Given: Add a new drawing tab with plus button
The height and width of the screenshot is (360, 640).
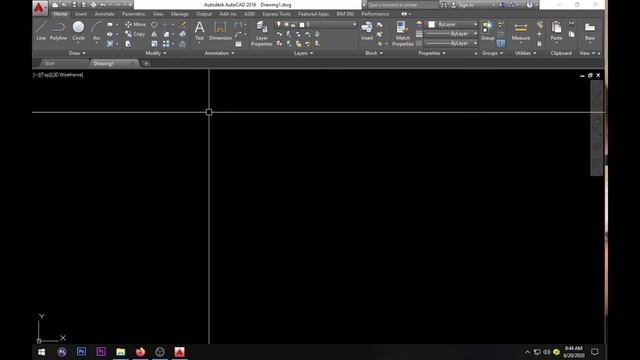Looking at the screenshot, I should [x=146, y=63].
